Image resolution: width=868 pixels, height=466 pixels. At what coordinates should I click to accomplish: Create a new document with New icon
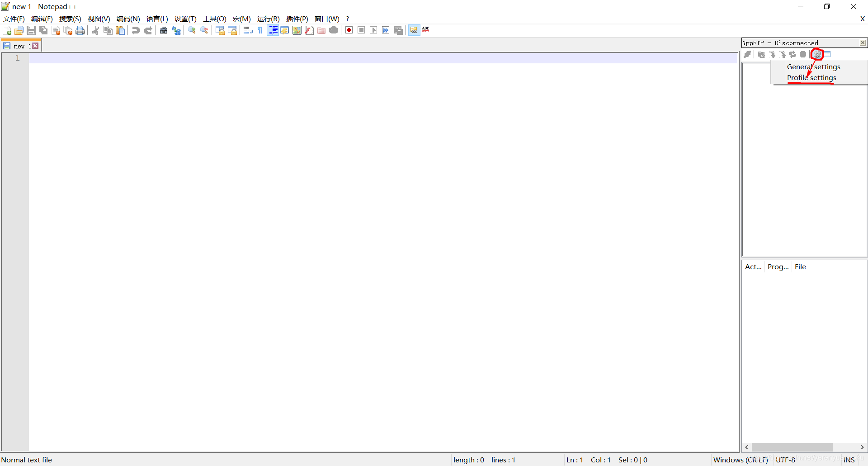pyautogui.click(x=7, y=30)
